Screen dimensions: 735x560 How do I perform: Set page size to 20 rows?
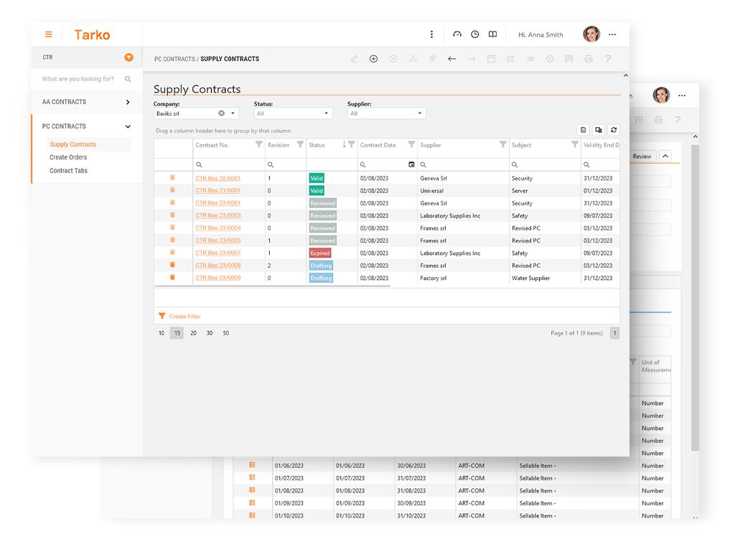tap(193, 333)
